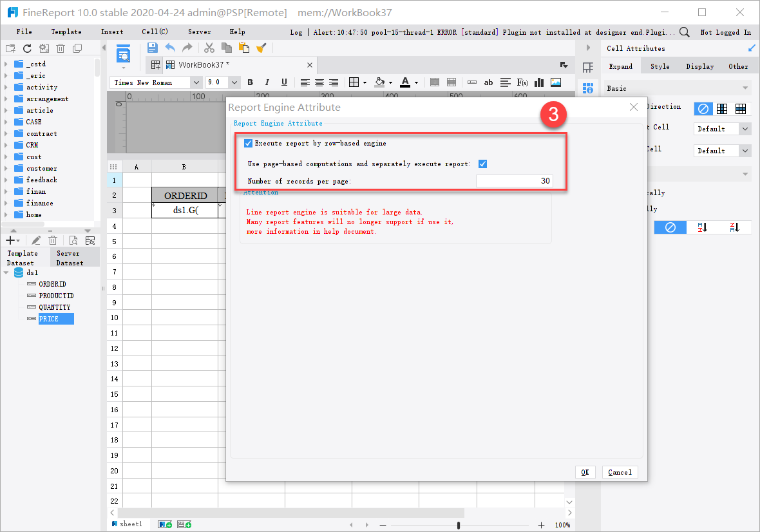Disable Use page-based computations option
Viewport: 760px width, 532px height.
coord(483,164)
